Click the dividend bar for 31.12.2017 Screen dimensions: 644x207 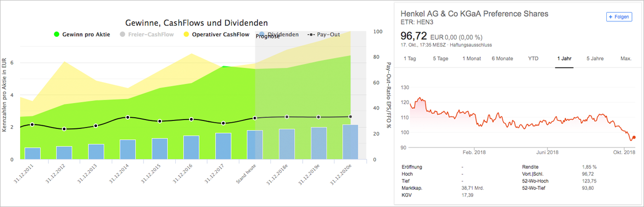point(223,146)
